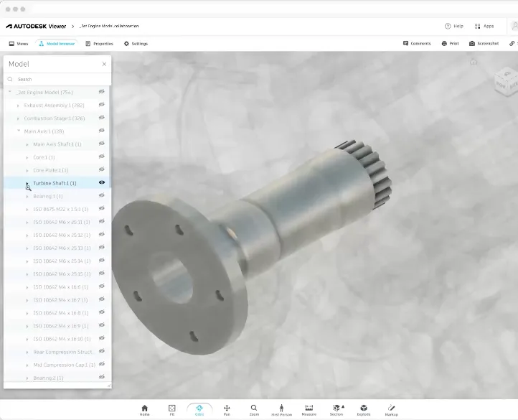Show the Main Axis Shaft:1 part
This screenshot has width=518, height=420.
pyautogui.click(x=102, y=144)
